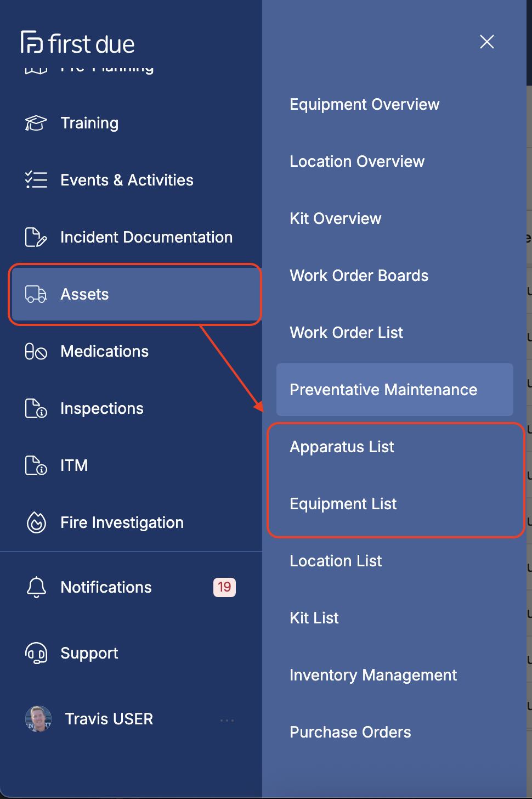Click the Assets truck icon

[x=36, y=294]
